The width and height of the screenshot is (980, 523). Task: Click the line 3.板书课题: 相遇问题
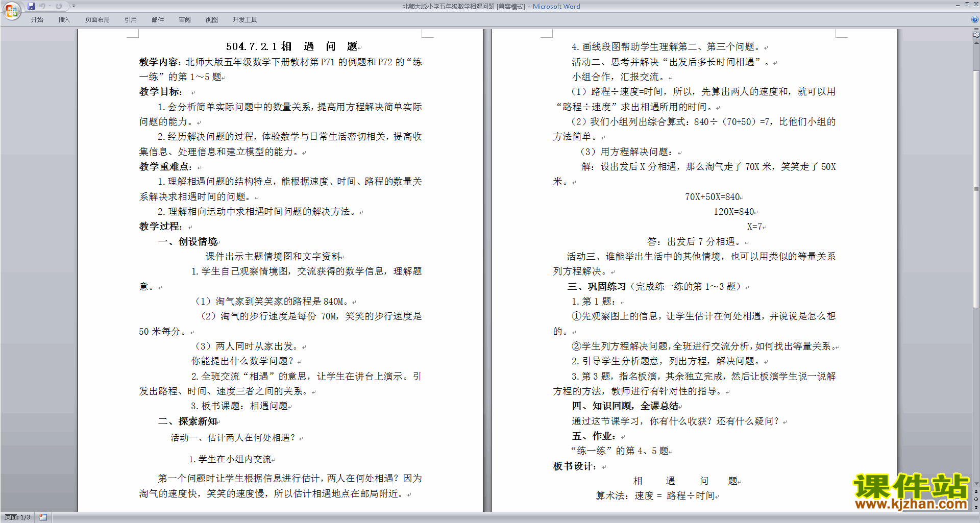tap(239, 406)
